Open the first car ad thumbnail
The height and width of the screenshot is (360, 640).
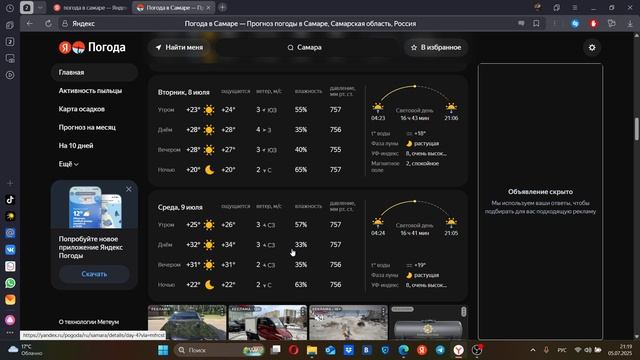(187, 322)
